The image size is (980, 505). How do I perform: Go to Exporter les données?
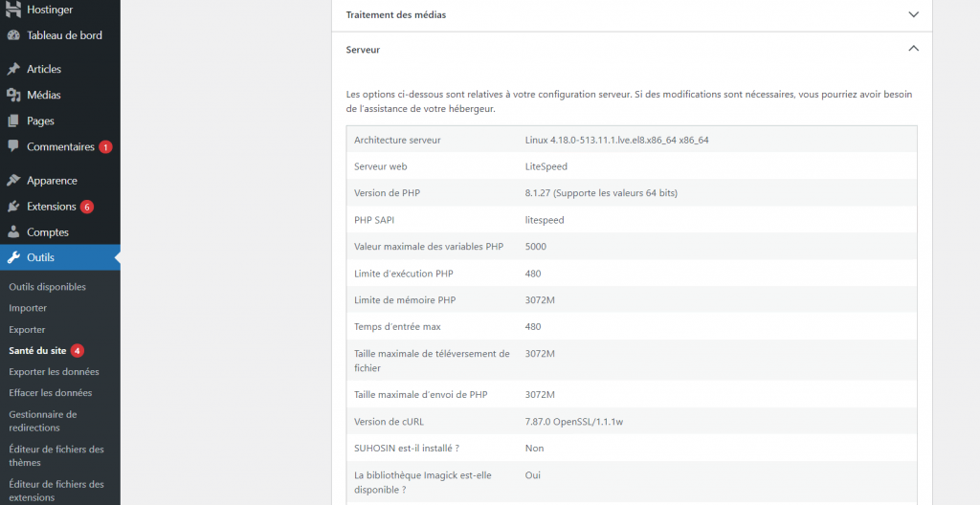coord(54,372)
